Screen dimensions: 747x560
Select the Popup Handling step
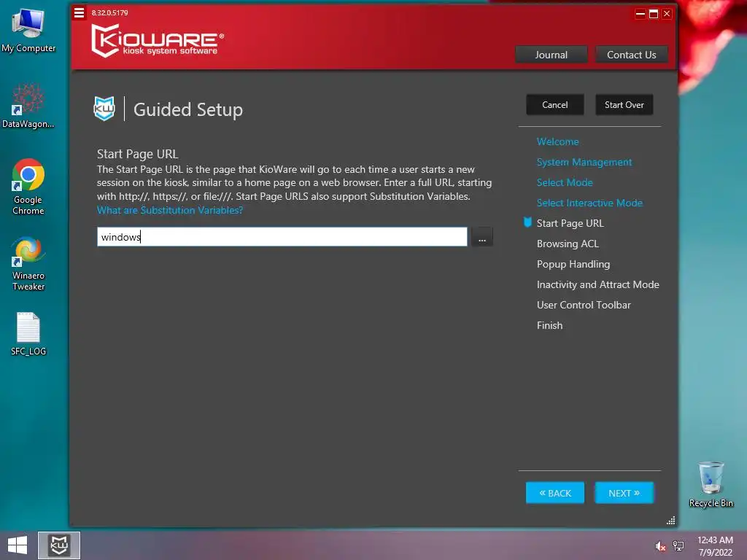[573, 264]
